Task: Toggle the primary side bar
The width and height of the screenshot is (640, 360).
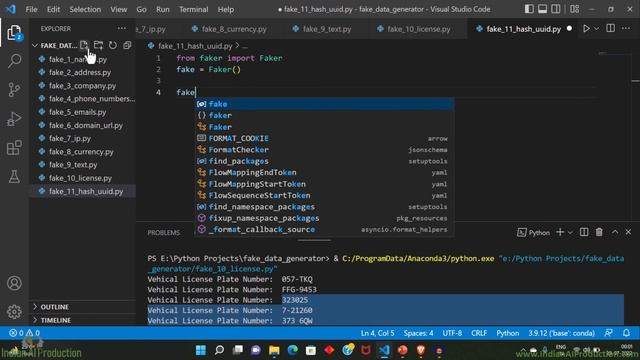Action: (529, 9)
